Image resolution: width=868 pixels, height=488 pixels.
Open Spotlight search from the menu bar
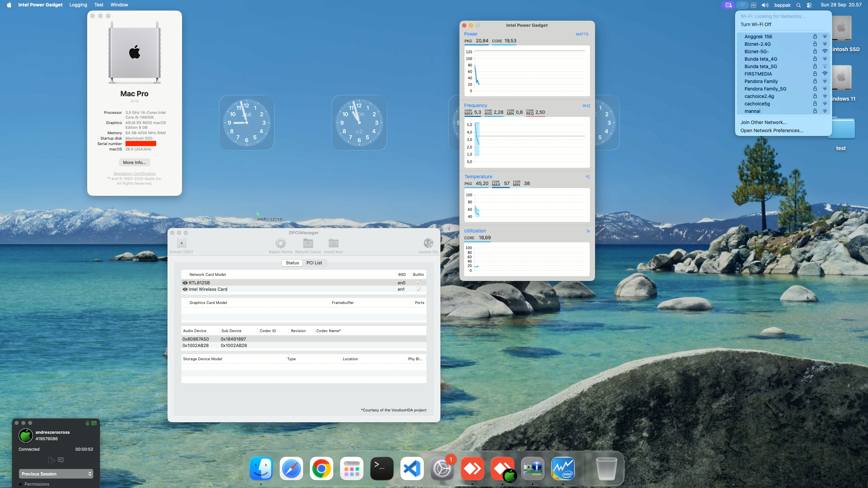[x=798, y=5]
